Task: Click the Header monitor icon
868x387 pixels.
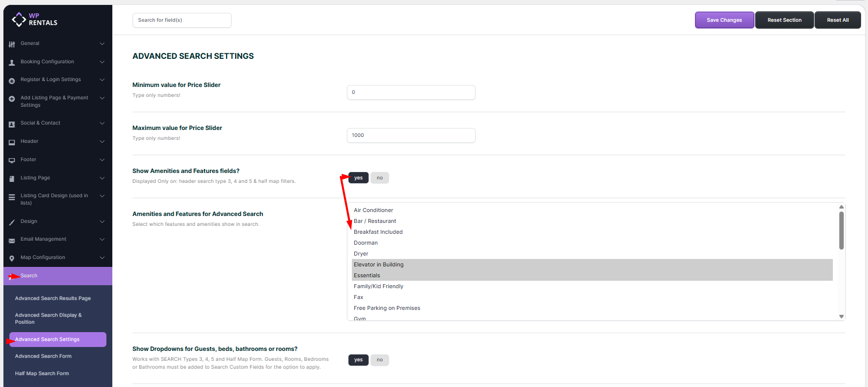Action: [12, 142]
